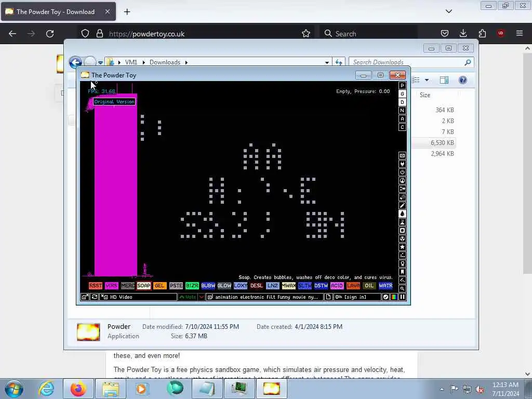Click the Downloads breadcrumb segment
532x399 pixels.
click(x=165, y=62)
